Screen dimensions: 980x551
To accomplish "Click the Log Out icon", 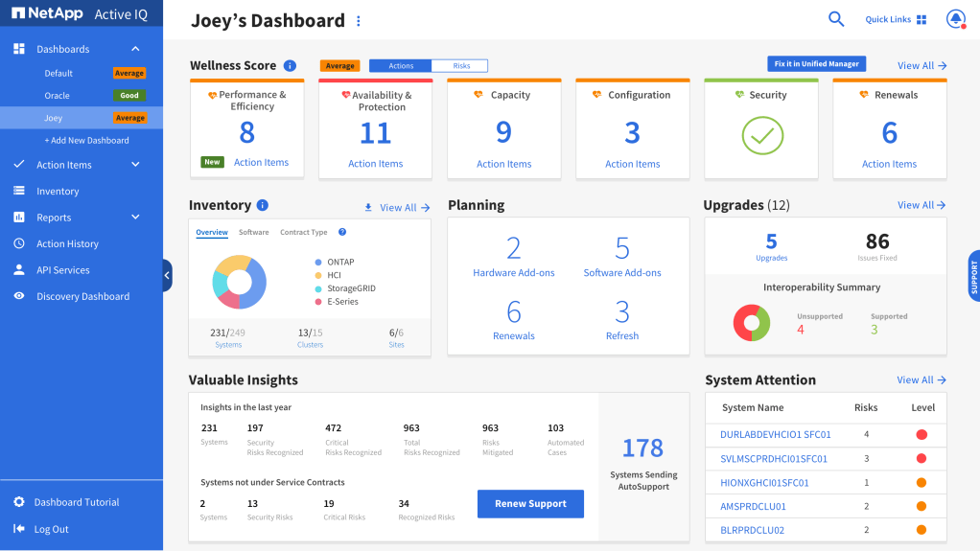I will click(19, 529).
